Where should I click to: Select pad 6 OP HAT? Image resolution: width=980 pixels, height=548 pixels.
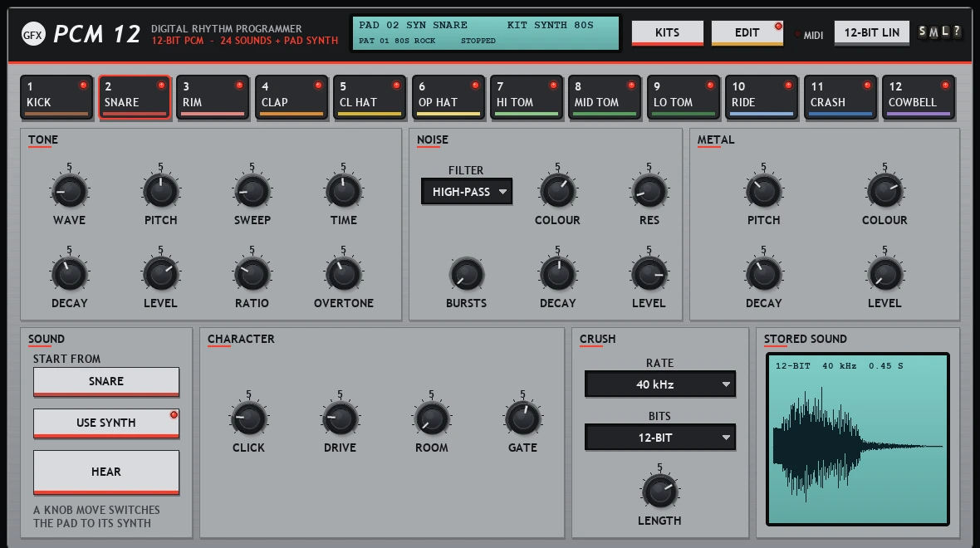(x=448, y=97)
